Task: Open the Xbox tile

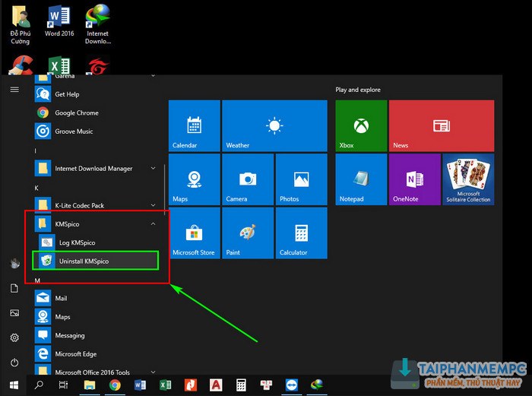Action: coord(361,125)
